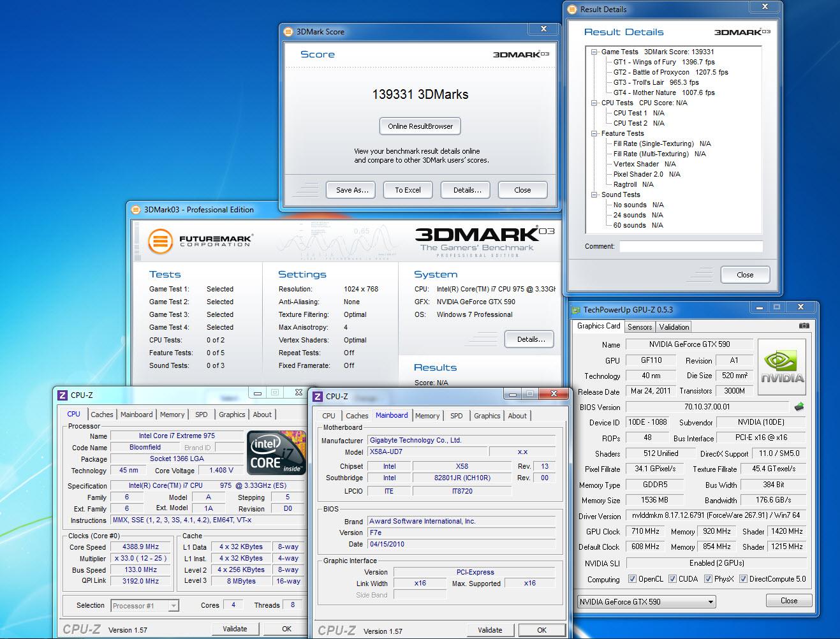Click the Intel Core i7 logo in CPU-Z
Viewport: 840px width, 639px height.
click(x=276, y=453)
